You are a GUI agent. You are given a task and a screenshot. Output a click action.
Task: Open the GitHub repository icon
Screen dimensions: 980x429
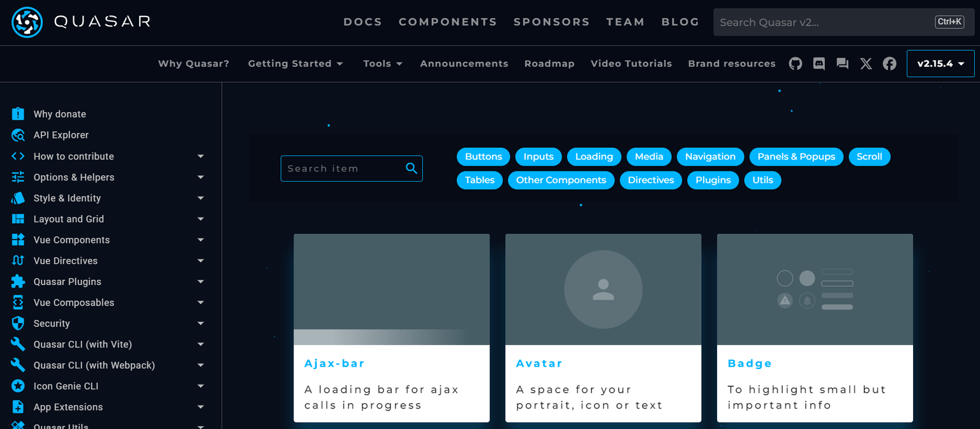[x=795, y=63]
